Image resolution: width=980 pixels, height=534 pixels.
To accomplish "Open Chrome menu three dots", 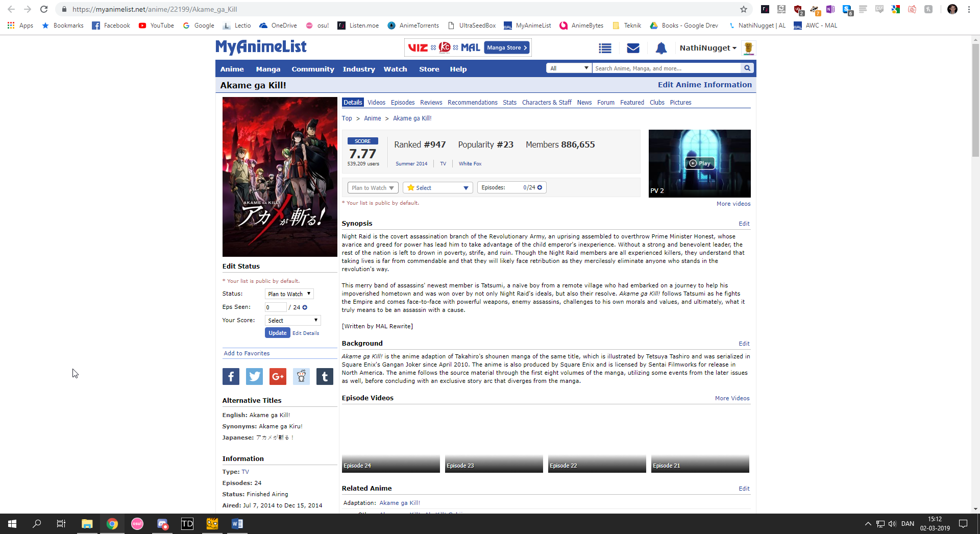I will pos(969,9).
